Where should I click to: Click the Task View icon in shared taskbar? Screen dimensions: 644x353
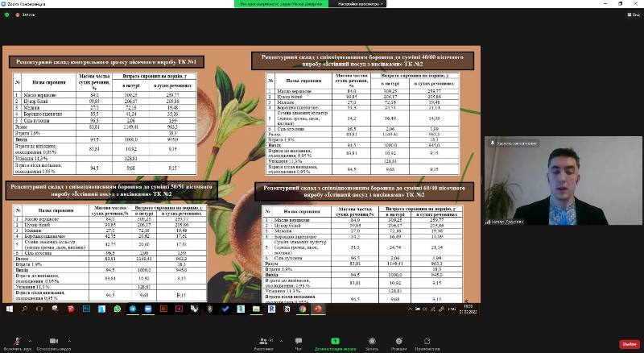pyautogui.click(x=39, y=309)
